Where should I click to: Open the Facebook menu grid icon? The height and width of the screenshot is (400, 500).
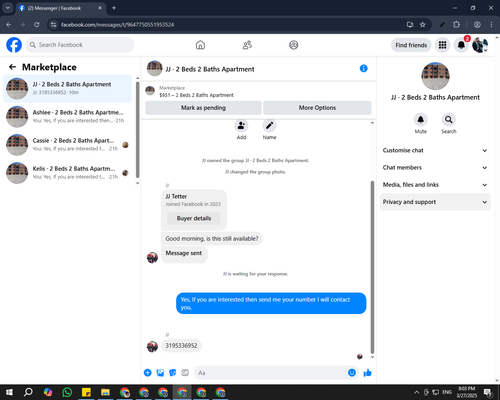[x=442, y=45]
